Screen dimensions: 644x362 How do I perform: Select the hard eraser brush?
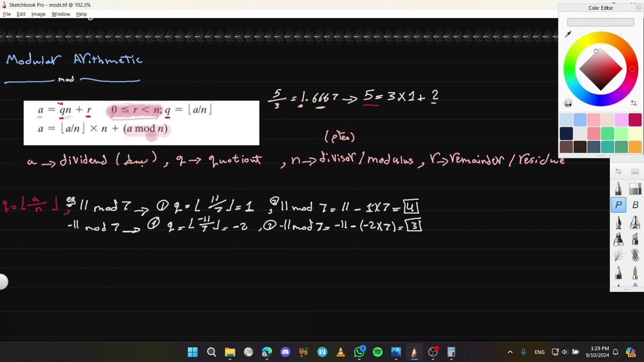(x=635, y=189)
